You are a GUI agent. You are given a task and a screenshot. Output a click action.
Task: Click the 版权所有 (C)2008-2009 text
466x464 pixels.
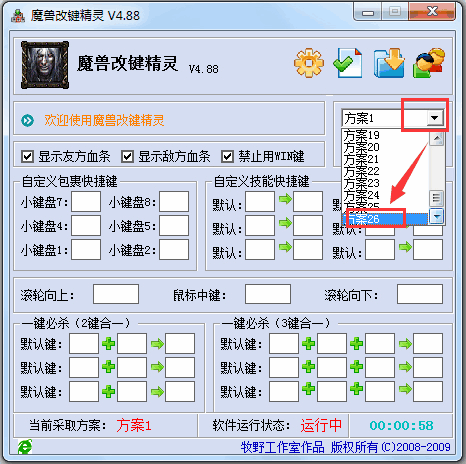pos(391,447)
